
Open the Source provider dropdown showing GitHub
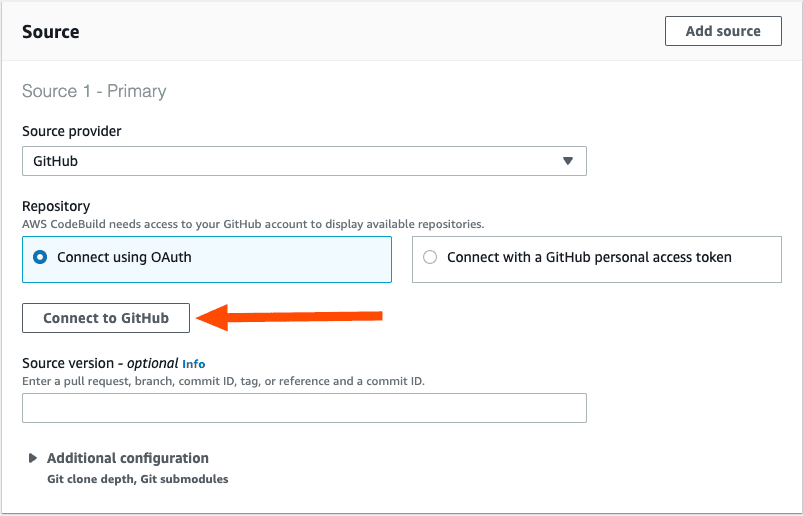pyautogui.click(x=304, y=161)
